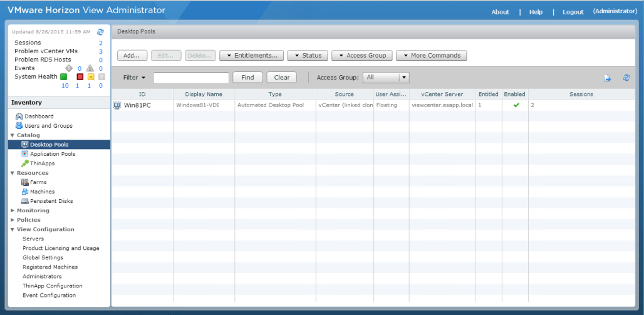Click the Help link
644x315 pixels.
click(x=536, y=12)
